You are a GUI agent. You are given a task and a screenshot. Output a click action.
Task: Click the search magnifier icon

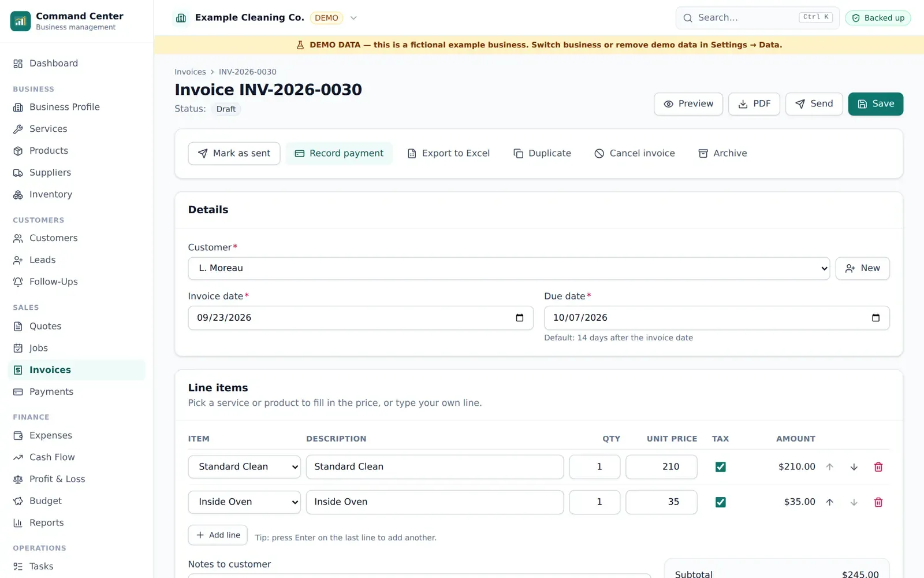point(688,18)
